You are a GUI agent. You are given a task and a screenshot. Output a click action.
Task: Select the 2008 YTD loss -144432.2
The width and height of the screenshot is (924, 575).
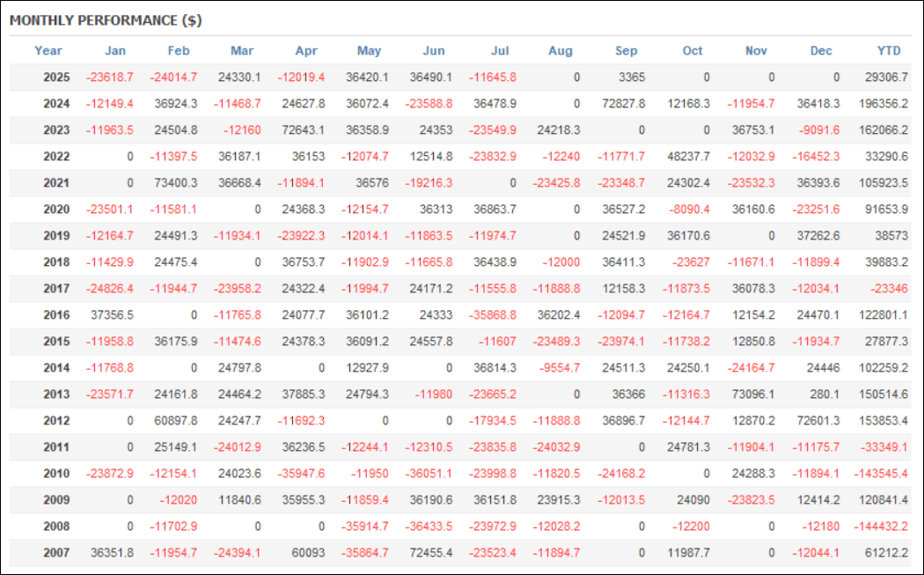click(x=881, y=526)
